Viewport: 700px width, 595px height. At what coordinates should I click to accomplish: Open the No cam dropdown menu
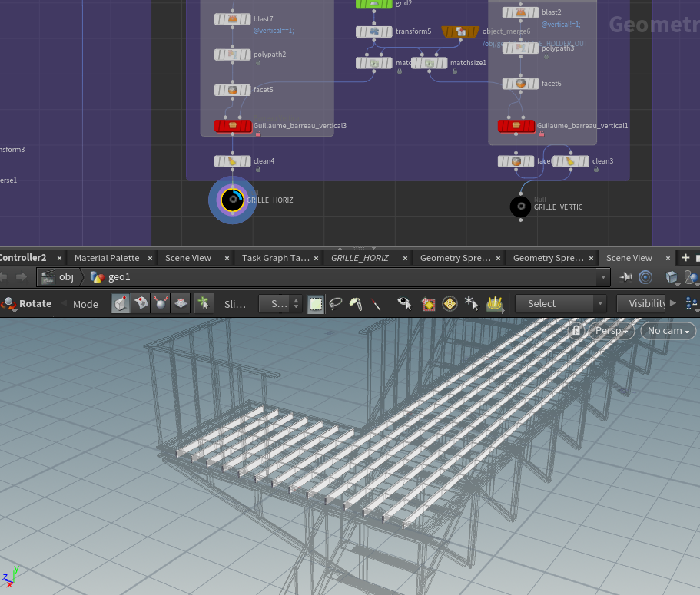click(668, 331)
